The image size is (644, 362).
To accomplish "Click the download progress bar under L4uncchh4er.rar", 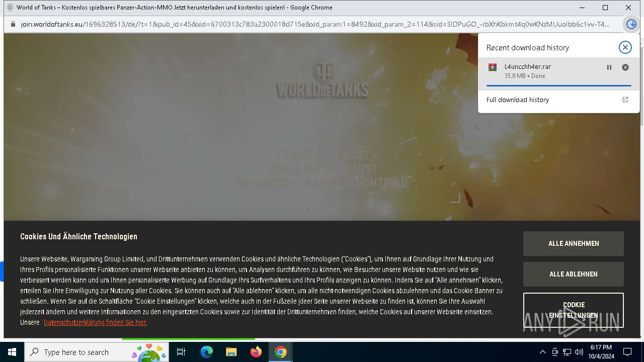I will pyautogui.click(x=558, y=85).
